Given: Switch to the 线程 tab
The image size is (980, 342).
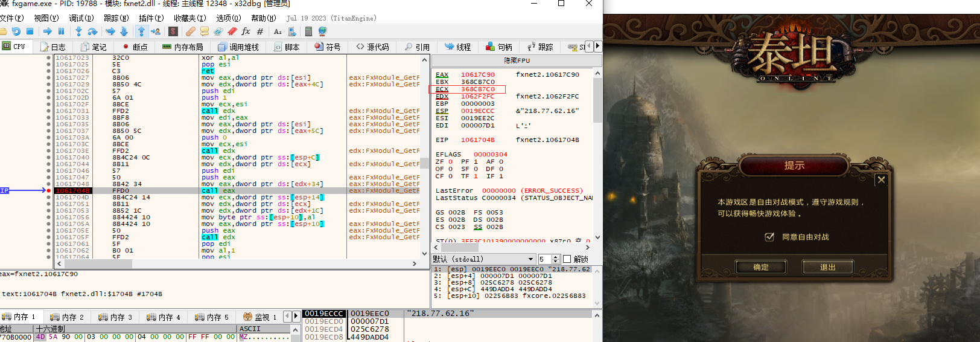Looking at the screenshot, I should pyautogui.click(x=458, y=47).
